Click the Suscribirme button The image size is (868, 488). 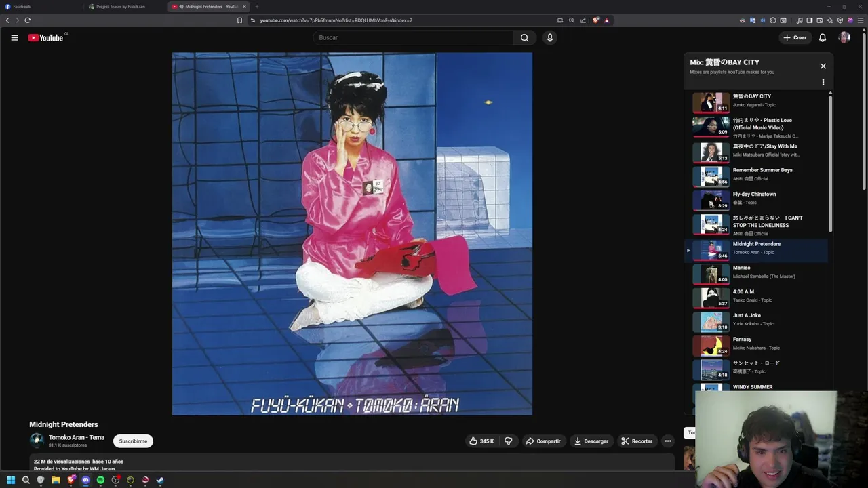[133, 441]
